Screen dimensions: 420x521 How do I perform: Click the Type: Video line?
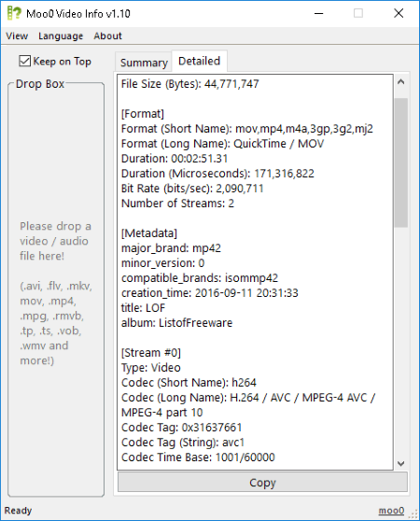[x=151, y=368]
